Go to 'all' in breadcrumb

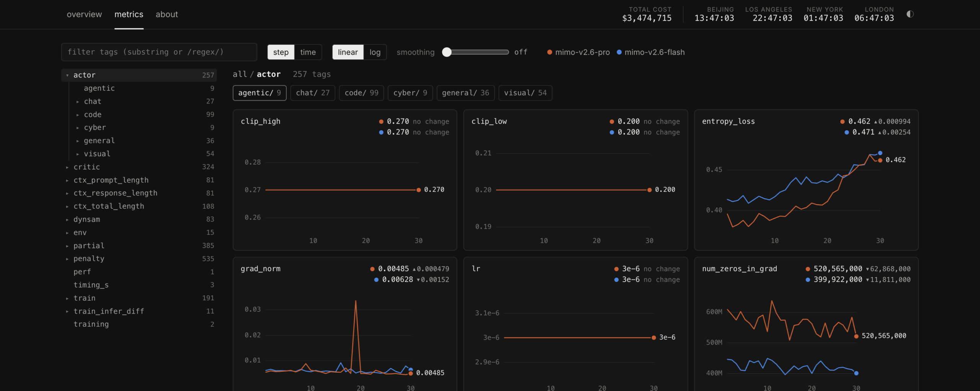[240, 74]
